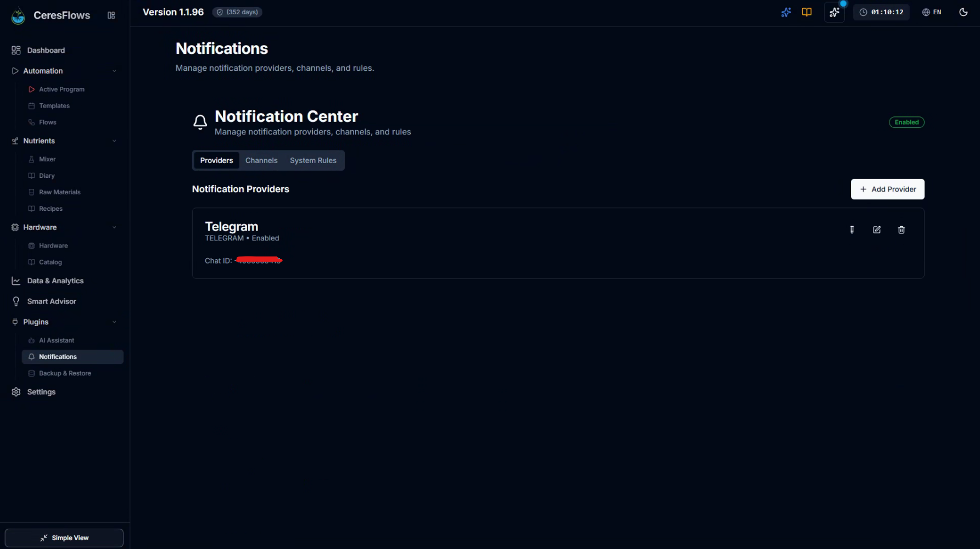Click the 352 days license badge
This screenshot has height=549, width=980.
pyautogui.click(x=237, y=12)
